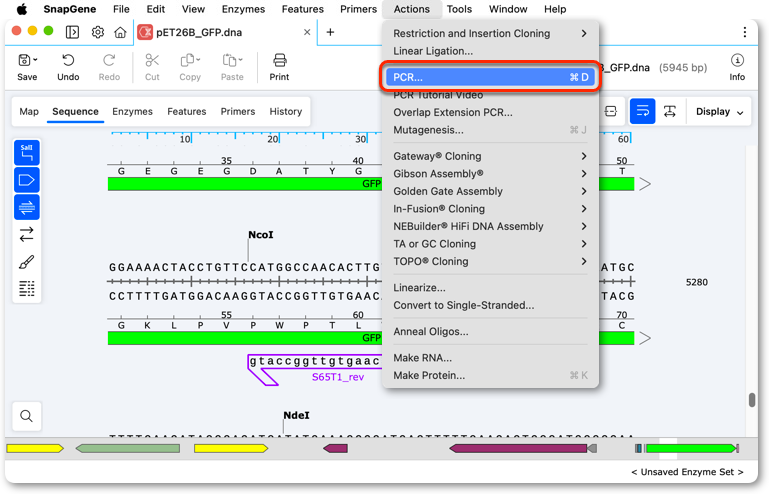769x494 pixels.
Task: Open the Display dropdown
Action: point(719,111)
